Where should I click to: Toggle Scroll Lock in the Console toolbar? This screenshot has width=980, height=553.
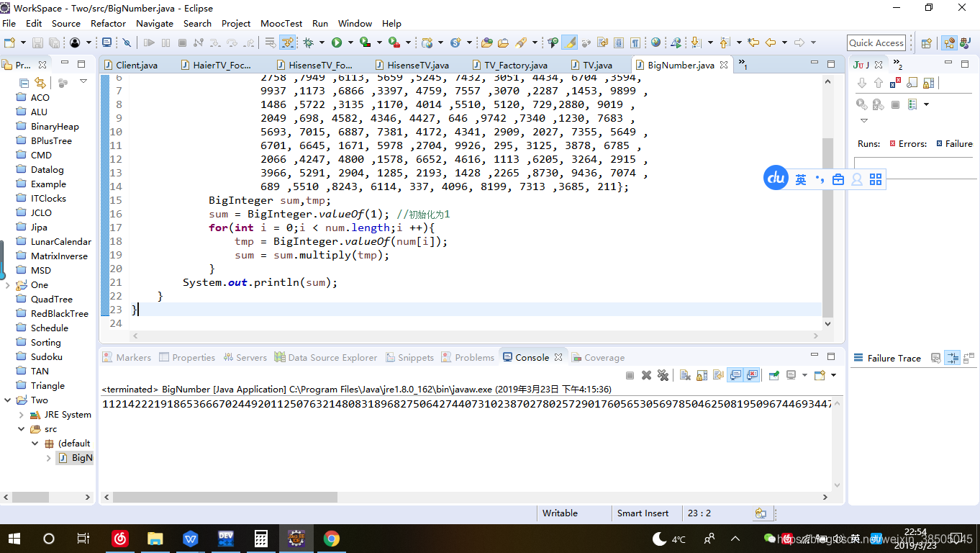click(x=702, y=375)
